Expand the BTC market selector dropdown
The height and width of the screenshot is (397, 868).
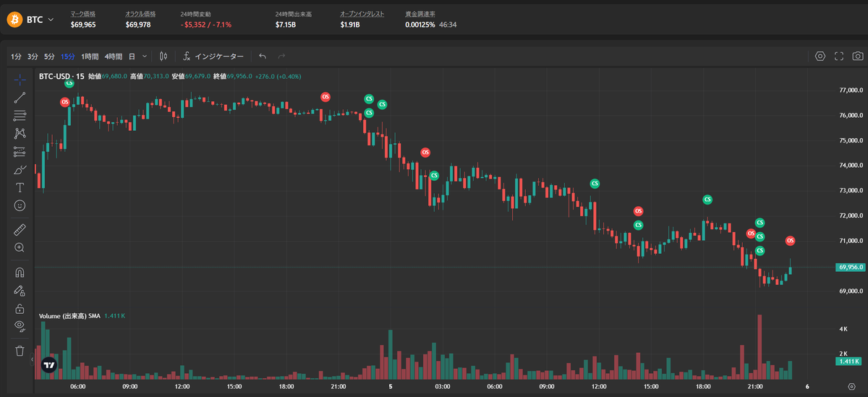tap(51, 20)
